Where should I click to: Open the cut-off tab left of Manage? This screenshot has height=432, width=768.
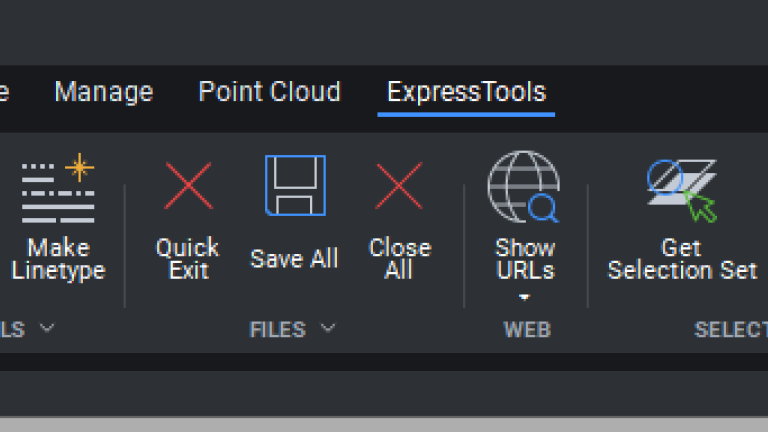tap(4, 92)
